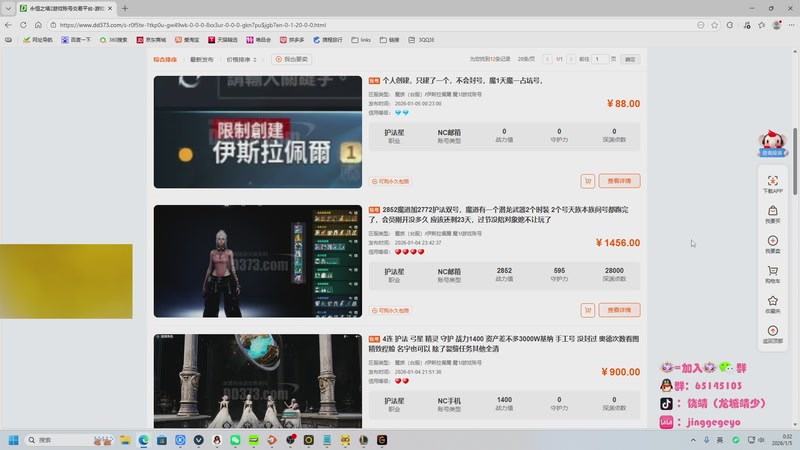Viewport: 800px width, 450px height.
Task: Open the 购物车 sidebar icon
Action: tap(772, 274)
